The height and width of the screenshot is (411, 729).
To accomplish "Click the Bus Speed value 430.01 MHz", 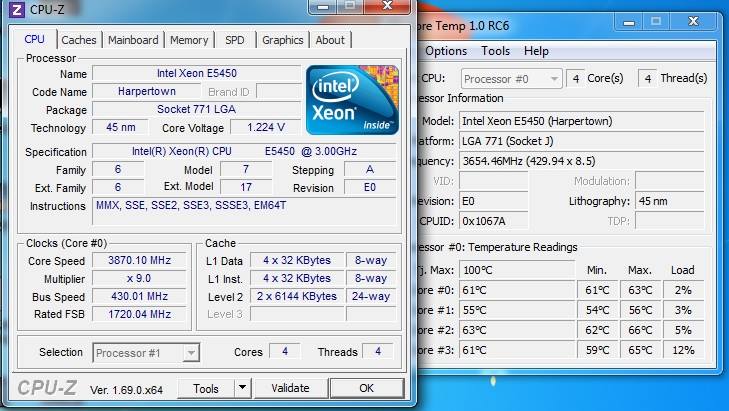I will (139, 296).
